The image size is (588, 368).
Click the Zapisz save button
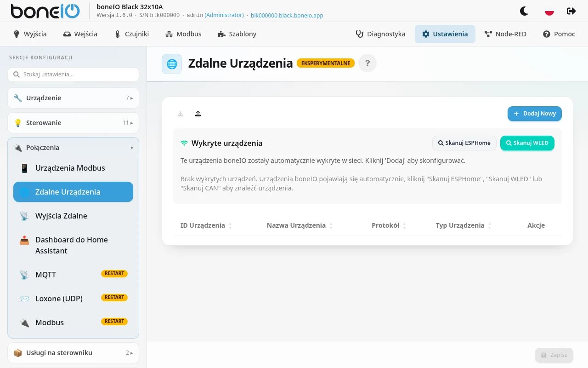tap(554, 355)
